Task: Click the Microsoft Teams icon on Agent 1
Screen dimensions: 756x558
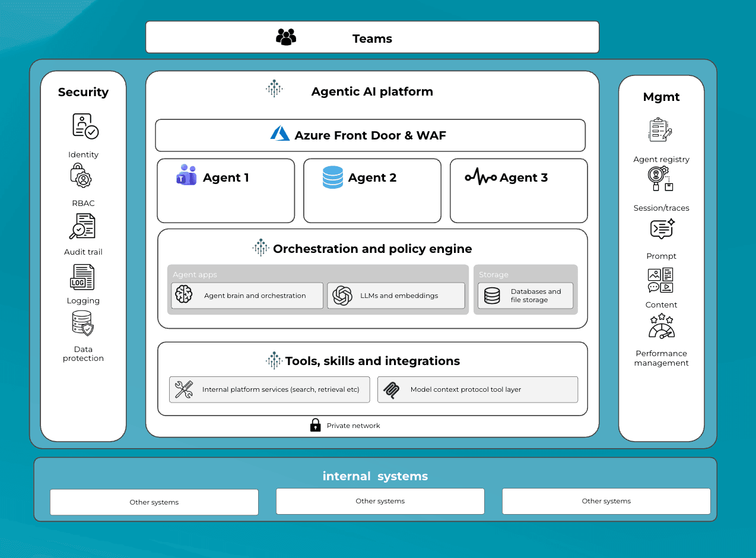Action: point(185,176)
